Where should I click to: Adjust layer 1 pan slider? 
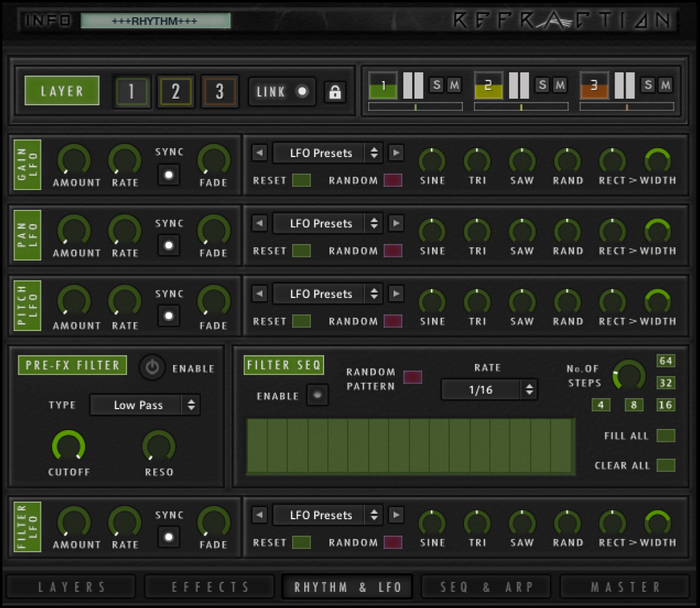(x=416, y=107)
